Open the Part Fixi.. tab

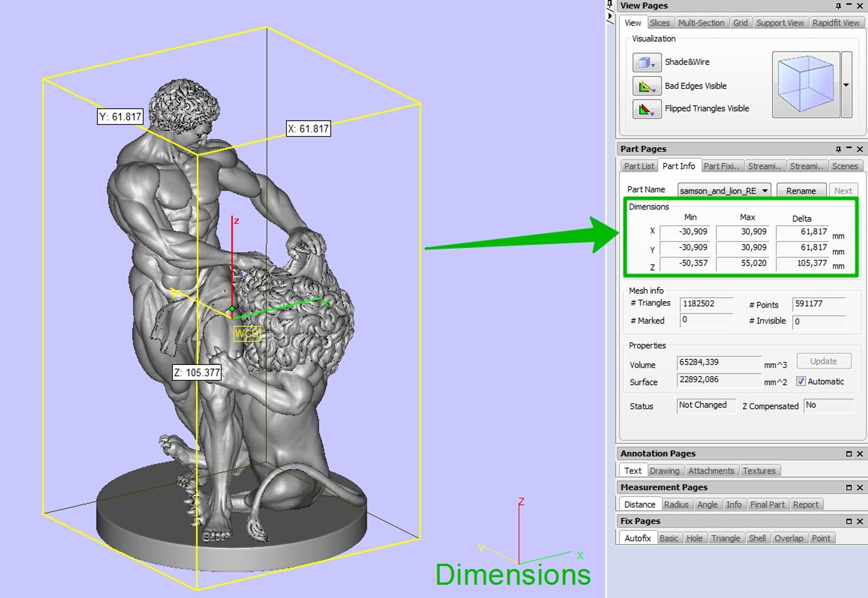721,166
